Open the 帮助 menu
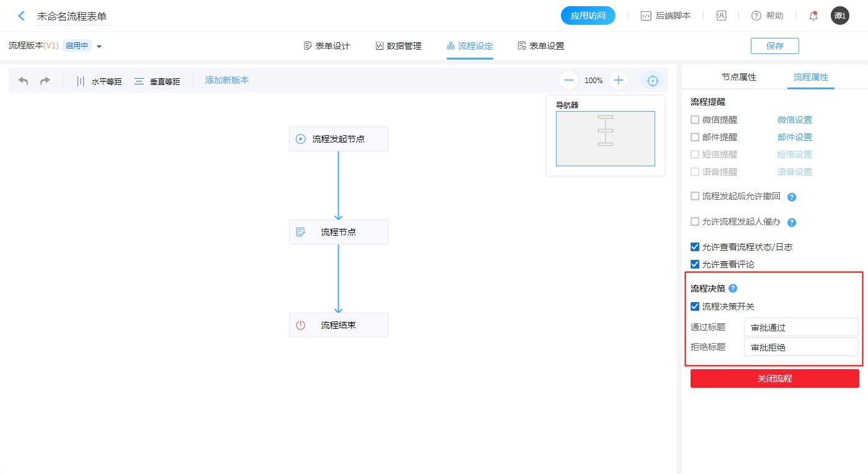Viewport: 868px width, 474px height. 767,16
